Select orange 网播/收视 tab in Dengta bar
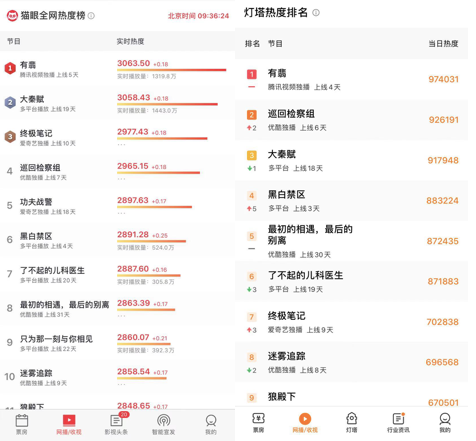The width and height of the screenshot is (476, 441). (x=305, y=423)
